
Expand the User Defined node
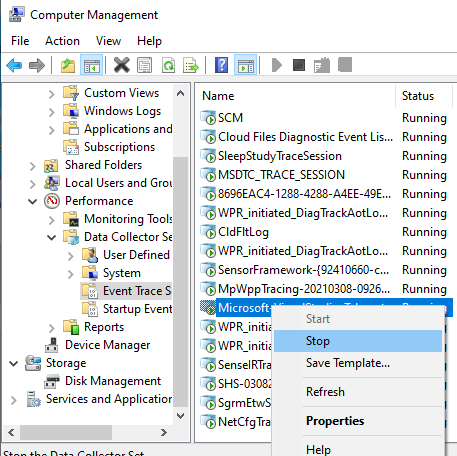coord(70,256)
